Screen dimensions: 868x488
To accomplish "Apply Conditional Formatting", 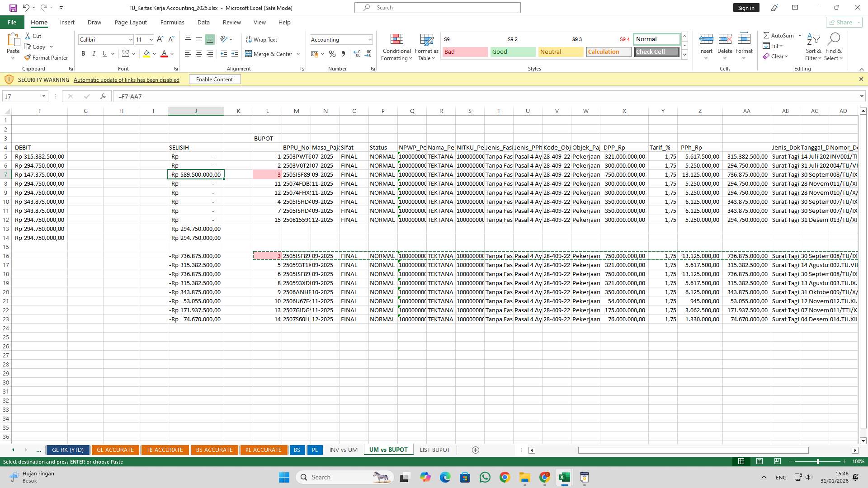I will (396, 47).
